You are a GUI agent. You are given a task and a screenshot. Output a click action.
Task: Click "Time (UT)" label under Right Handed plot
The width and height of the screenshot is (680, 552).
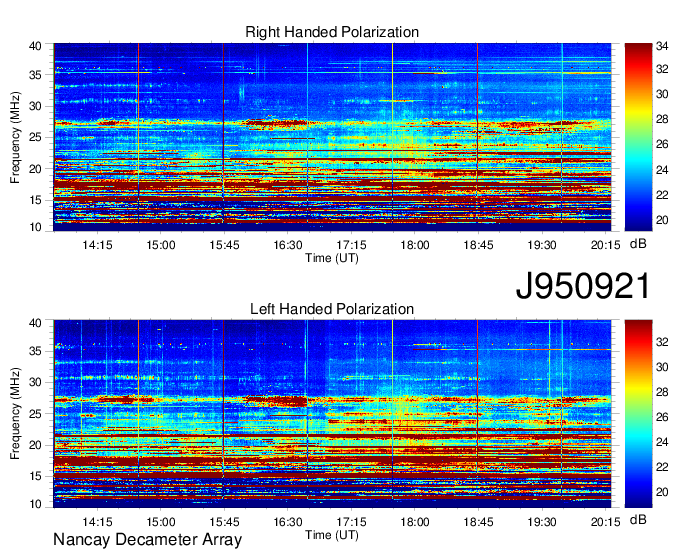click(x=332, y=258)
